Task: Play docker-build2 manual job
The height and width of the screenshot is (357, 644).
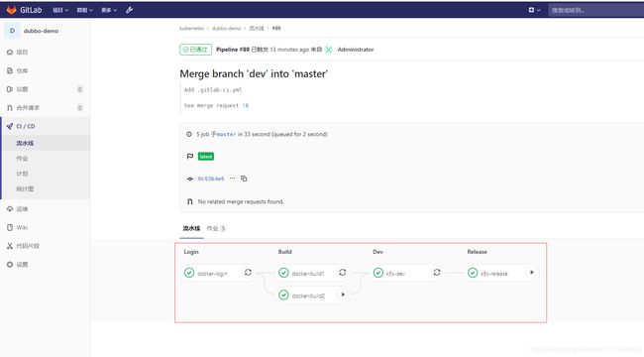Action: tap(343, 295)
